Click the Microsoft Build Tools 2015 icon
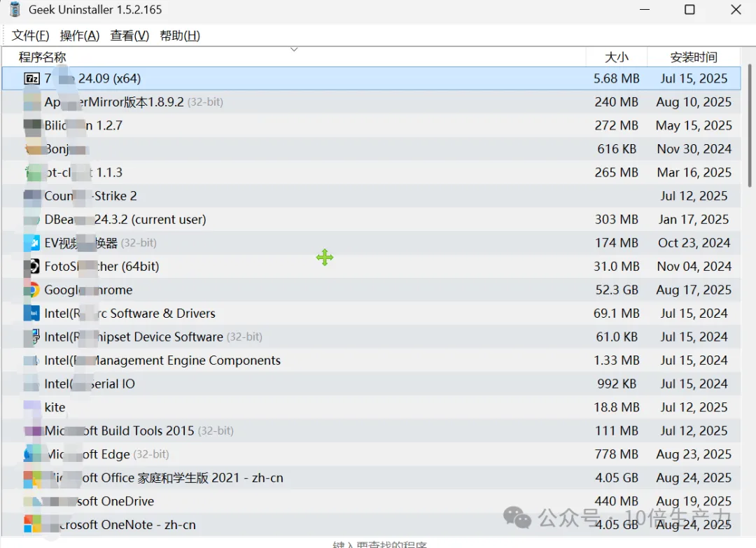The image size is (756, 548). tap(31, 431)
